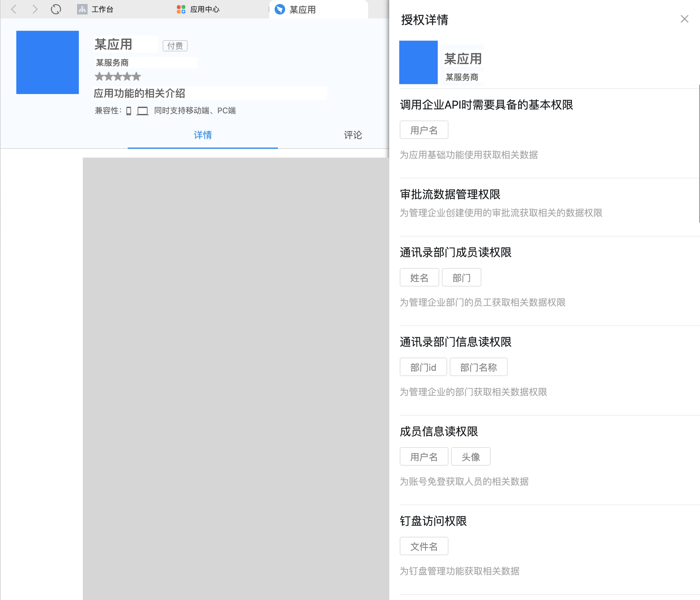This screenshot has width=700, height=600.
Task: Go back with the left arrow icon
Action: [x=14, y=9]
